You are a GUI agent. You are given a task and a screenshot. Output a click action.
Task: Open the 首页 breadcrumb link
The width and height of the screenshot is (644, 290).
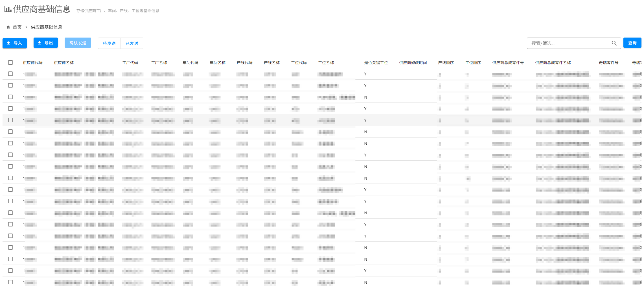(x=17, y=27)
